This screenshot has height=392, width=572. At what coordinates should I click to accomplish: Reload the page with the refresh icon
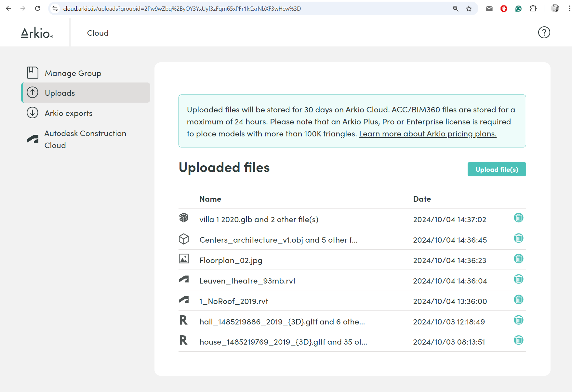pyautogui.click(x=38, y=8)
